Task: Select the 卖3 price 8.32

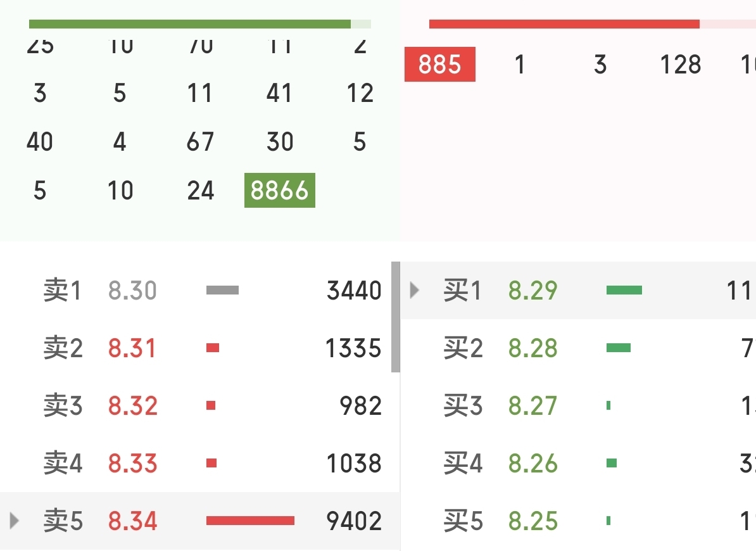Action: pyautogui.click(x=132, y=406)
